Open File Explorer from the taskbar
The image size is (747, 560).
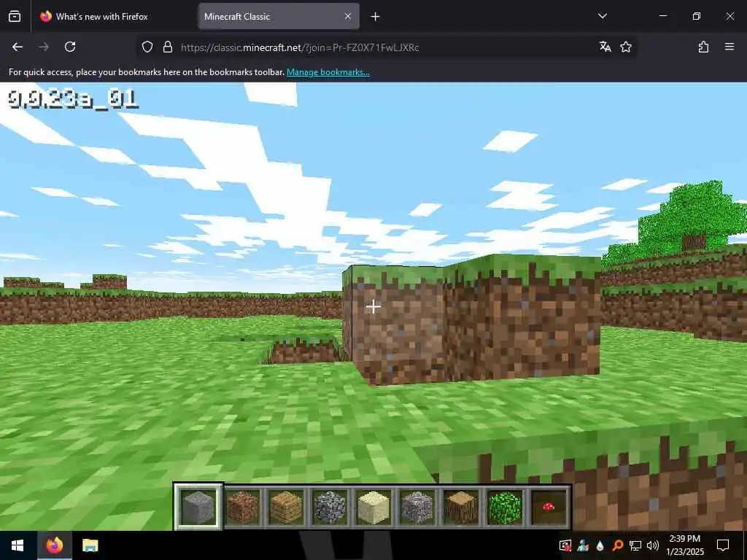[x=90, y=545]
